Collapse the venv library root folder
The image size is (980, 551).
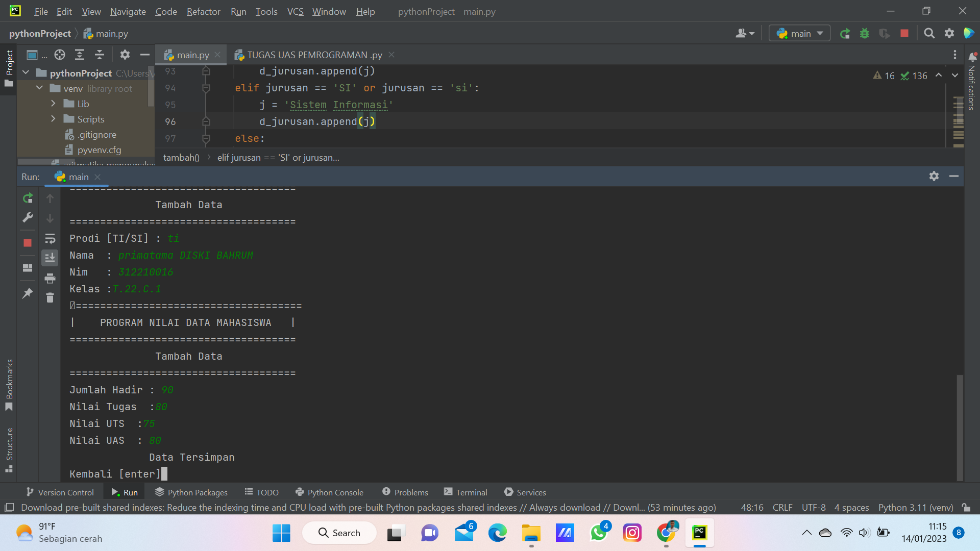pyautogui.click(x=39, y=88)
